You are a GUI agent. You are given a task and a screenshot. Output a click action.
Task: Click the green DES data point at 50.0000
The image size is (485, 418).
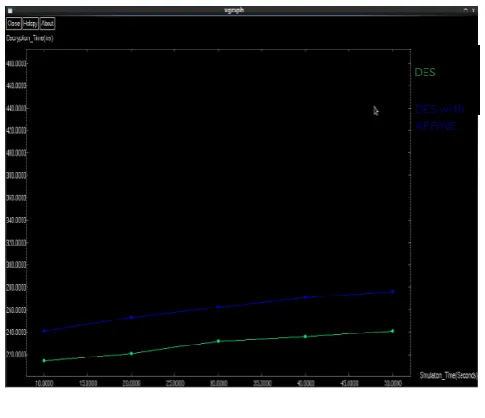click(393, 331)
